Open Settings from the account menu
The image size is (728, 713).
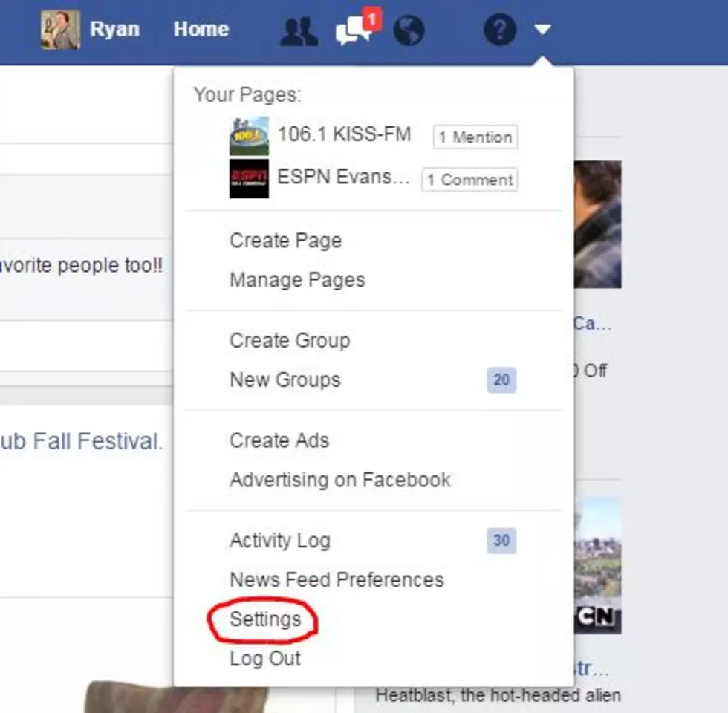tap(265, 619)
